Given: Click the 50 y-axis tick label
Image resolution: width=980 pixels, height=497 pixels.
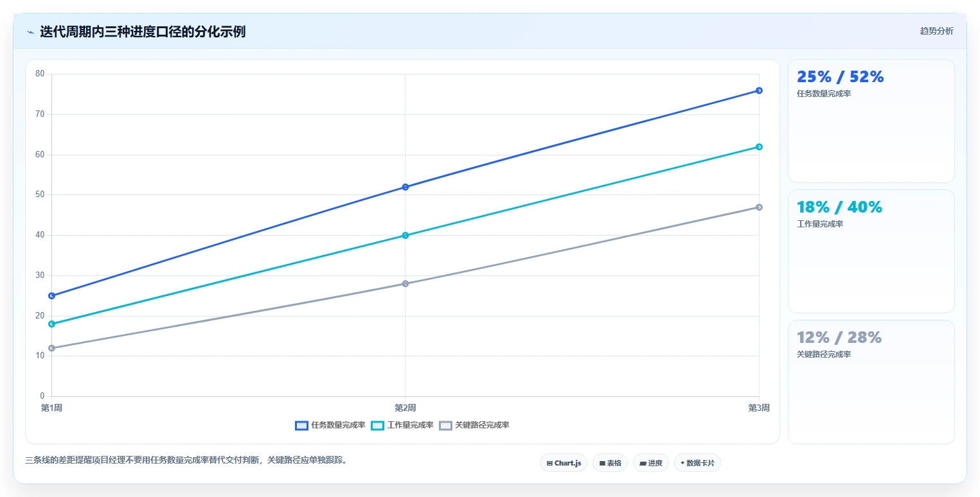Looking at the screenshot, I should [40, 195].
